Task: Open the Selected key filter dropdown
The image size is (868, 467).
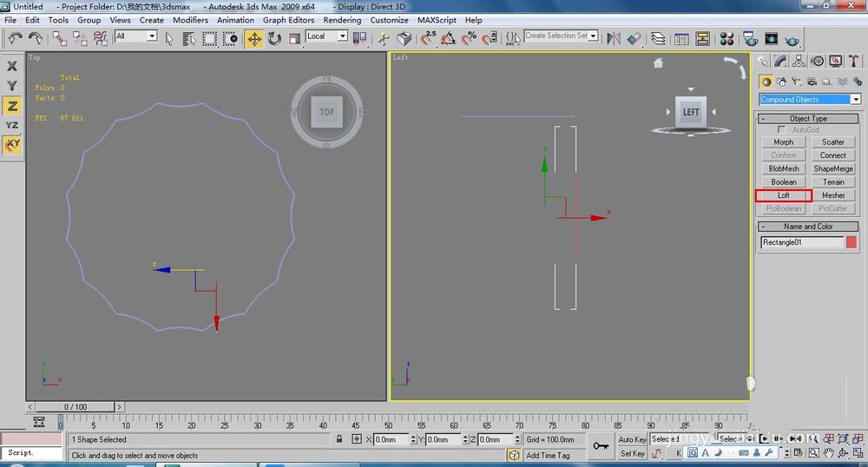Action: pos(680,438)
